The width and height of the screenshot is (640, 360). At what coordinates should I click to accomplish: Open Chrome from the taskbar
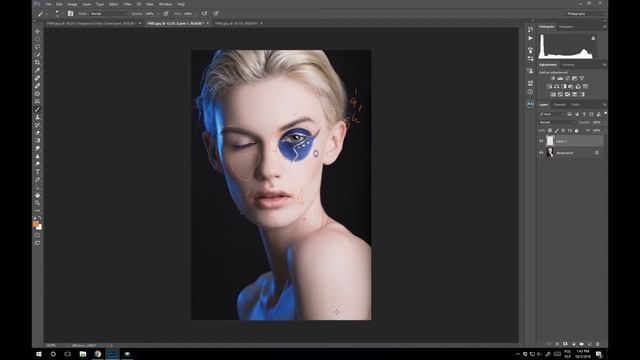[98, 354]
